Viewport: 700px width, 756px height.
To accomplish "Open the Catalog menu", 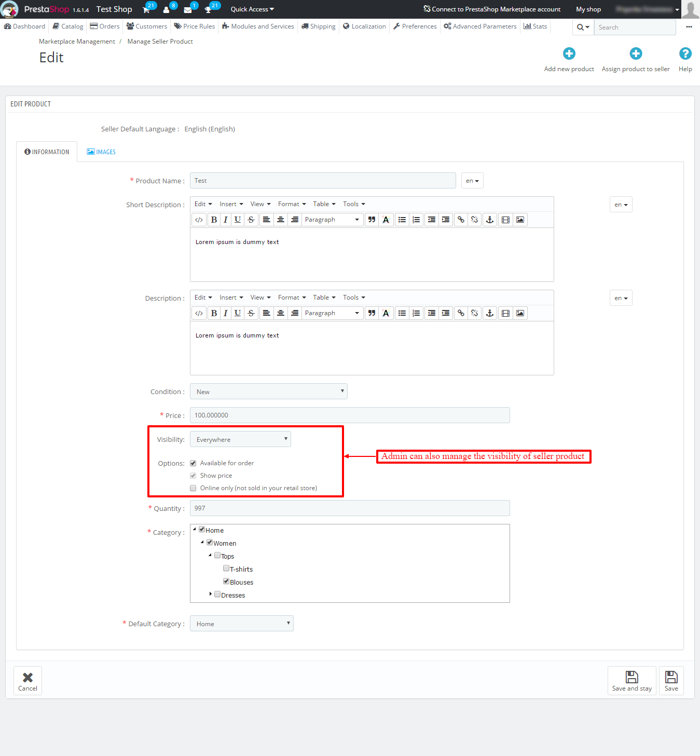I will pyautogui.click(x=68, y=26).
